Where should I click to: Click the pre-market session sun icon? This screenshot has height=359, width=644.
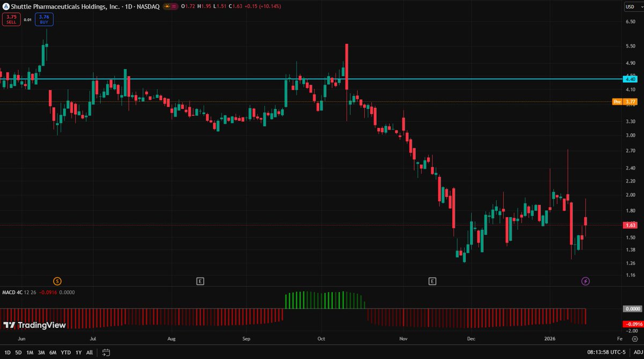[167, 6]
